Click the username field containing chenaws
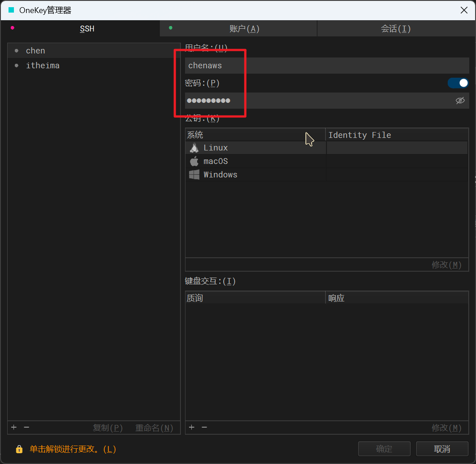This screenshot has height=464, width=476. tap(327, 65)
